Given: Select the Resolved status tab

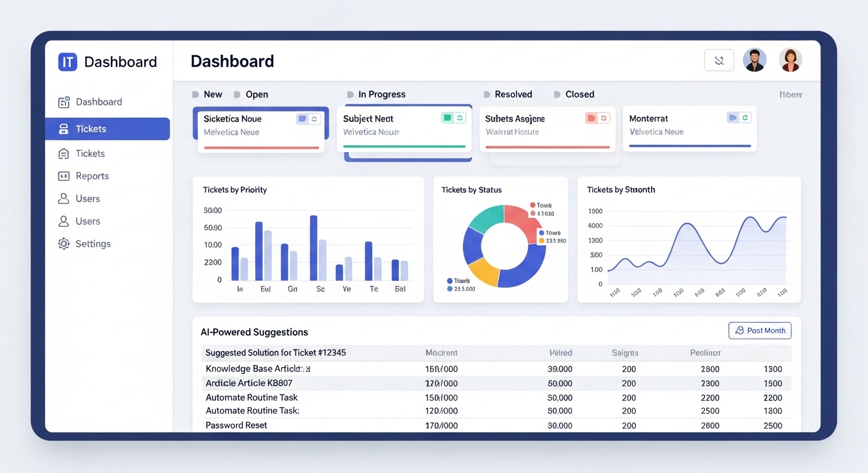Looking at the screenshot, I should tap(513, 94).
